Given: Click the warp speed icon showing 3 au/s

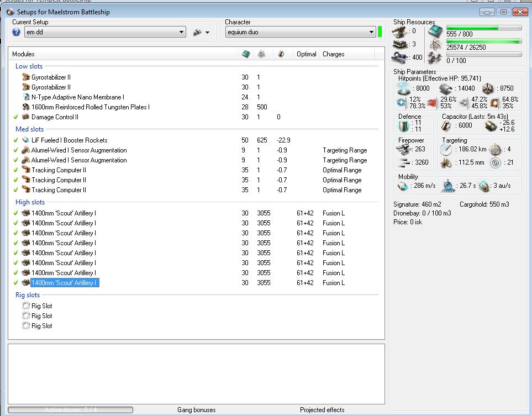Looking at the screenshot, I should tap(484, 186).
